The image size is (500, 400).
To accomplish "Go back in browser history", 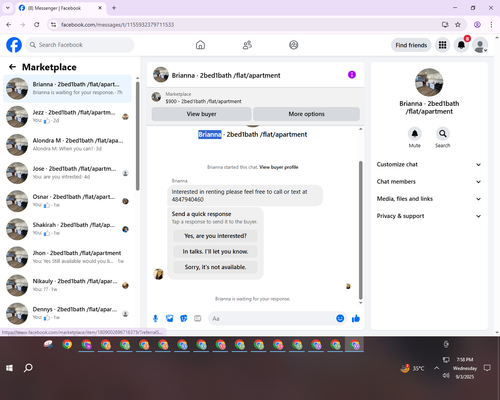I will 9,25.
